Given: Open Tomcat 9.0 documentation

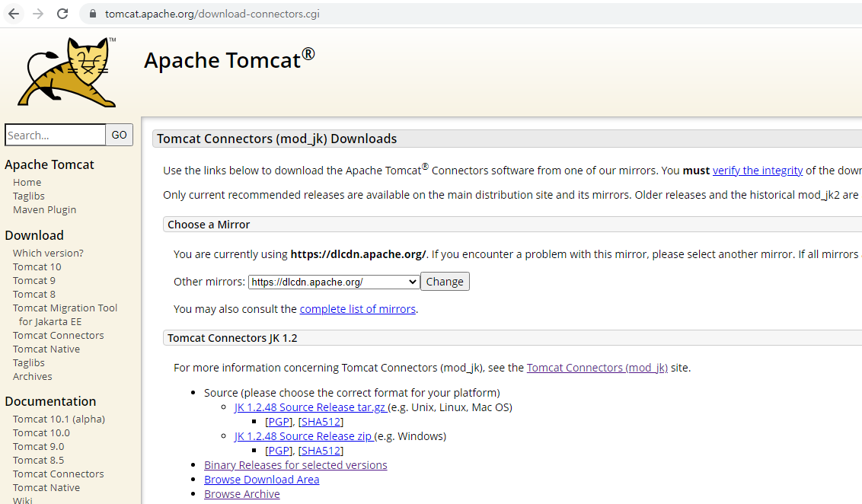Looking at the screenshot, I should 39,446.
